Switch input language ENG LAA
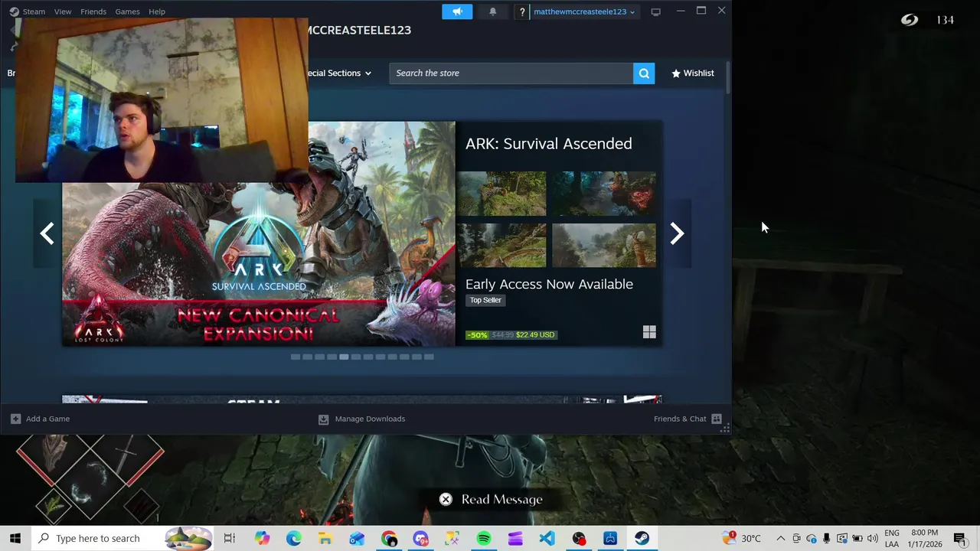 tap(892, 538)
